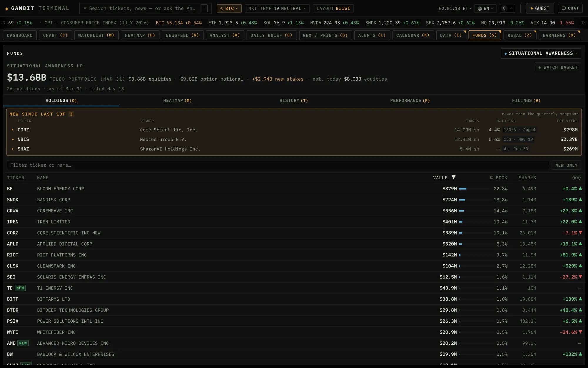Switch to the HISTORY (T) sub-tab
The image size is (588, 368).
click(294, 100)
